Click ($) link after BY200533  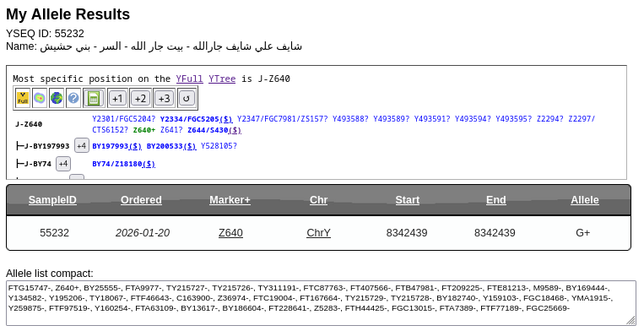click(189, 146)
